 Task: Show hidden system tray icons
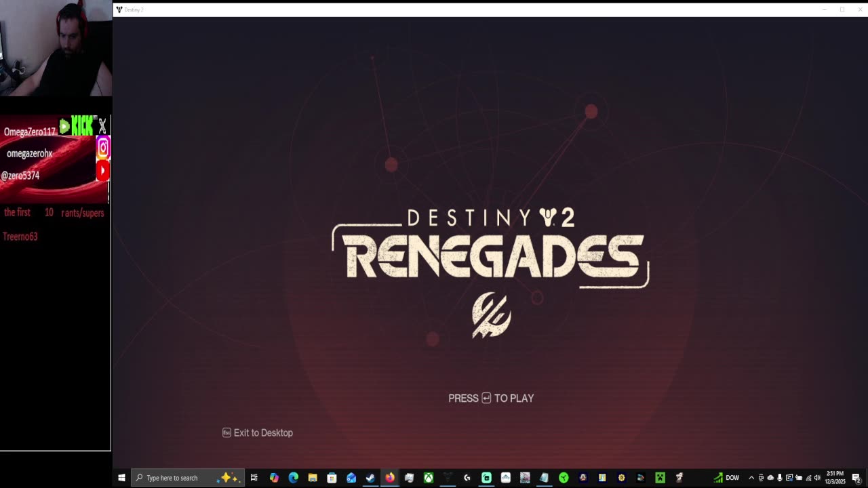751,478
